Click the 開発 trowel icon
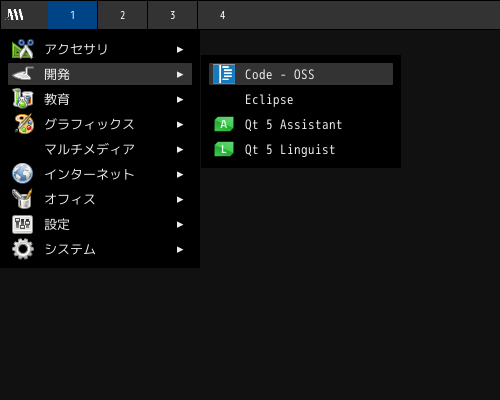500x400 pixels. click(x=23, y=74)
